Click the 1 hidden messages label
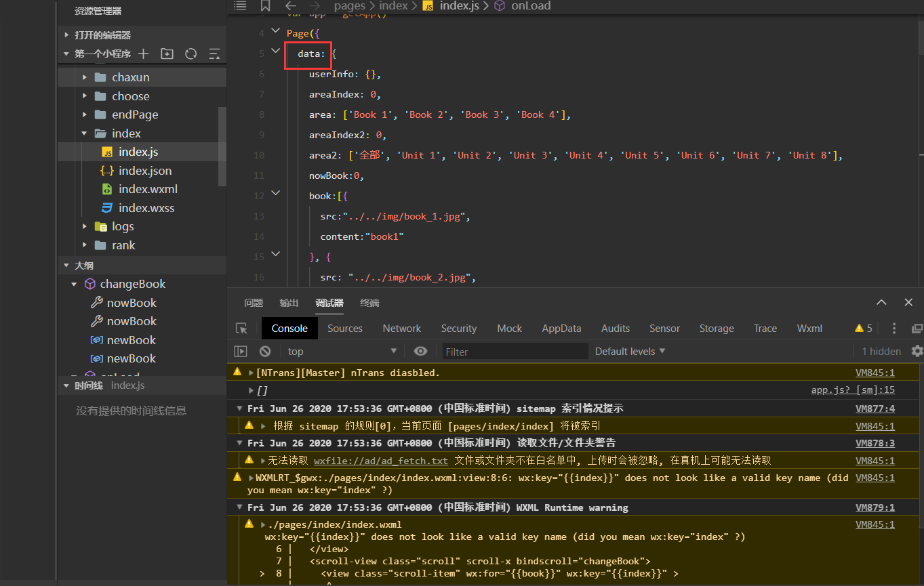Viewport: 924px width, 586px height. [881, 351]
